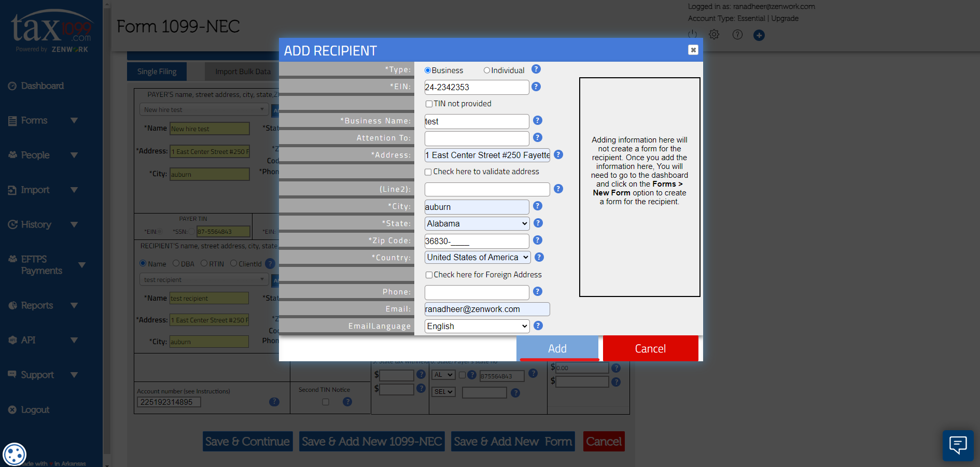
Task: Click tax1099.com logo
Action: [x=51, y=30]
